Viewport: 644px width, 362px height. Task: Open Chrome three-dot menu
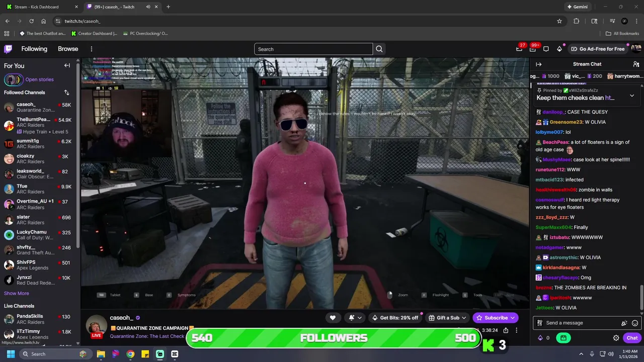point(636,21)
